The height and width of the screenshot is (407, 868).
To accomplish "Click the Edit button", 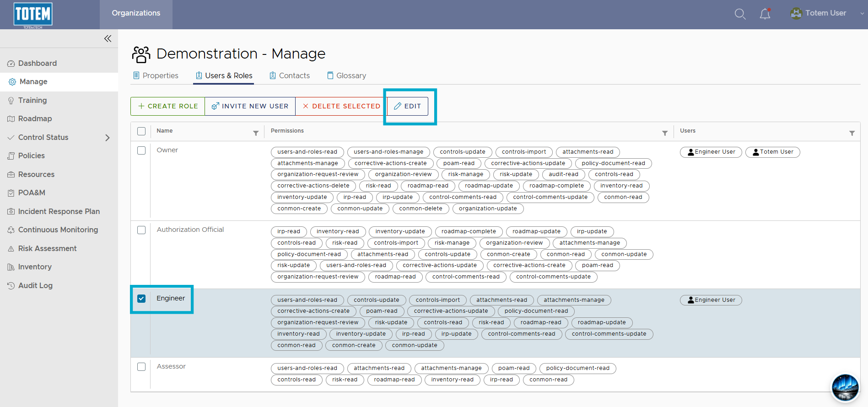I will tap(408, 106).
